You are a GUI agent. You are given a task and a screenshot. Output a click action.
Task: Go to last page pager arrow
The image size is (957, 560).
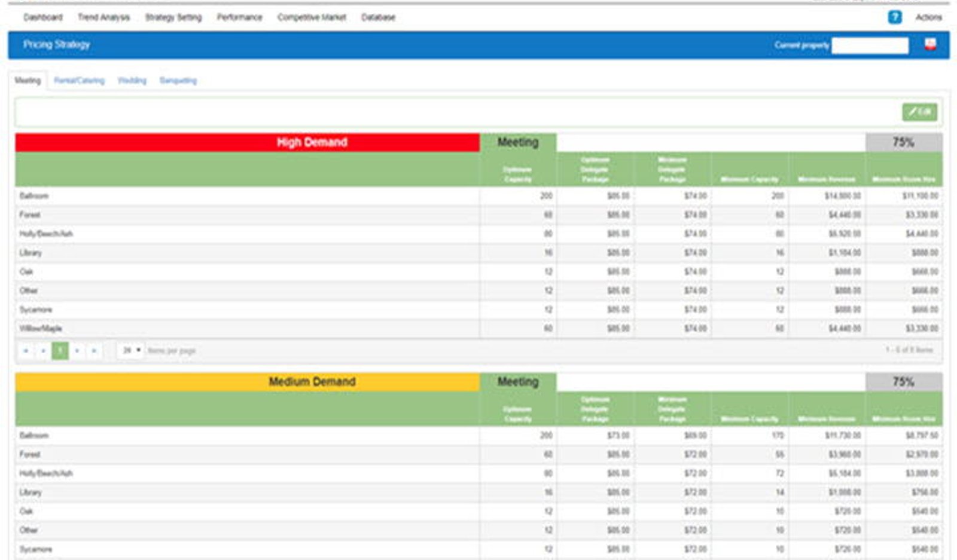click(x=94, y=351)
